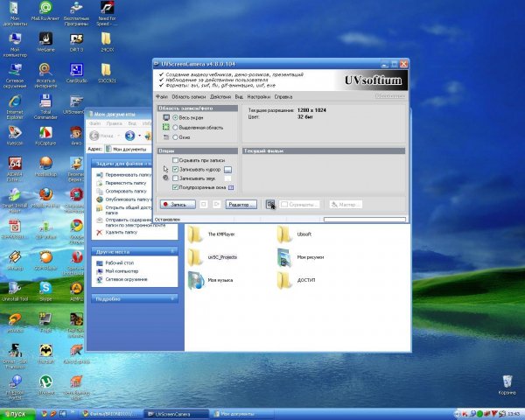Select the DiRT 3 desktop icon

(76, 42)
